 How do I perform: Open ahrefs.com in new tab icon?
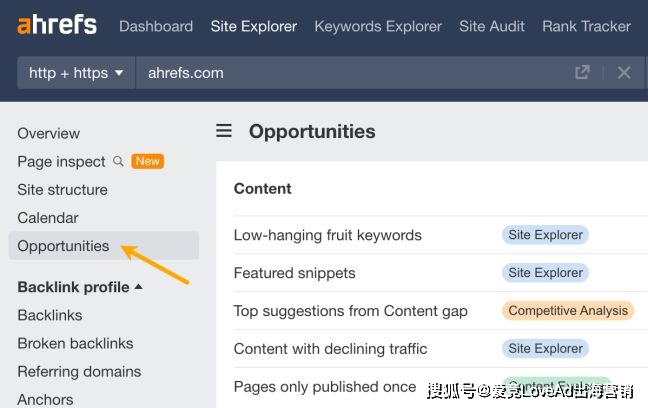tap(582, 72)
